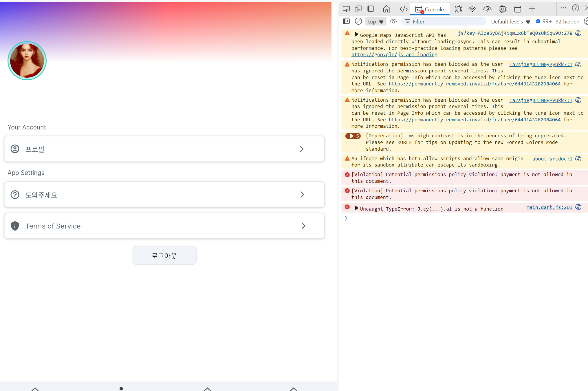Open the 프로필 account row
Screen dimensions: 588x391
pos(164,149)
